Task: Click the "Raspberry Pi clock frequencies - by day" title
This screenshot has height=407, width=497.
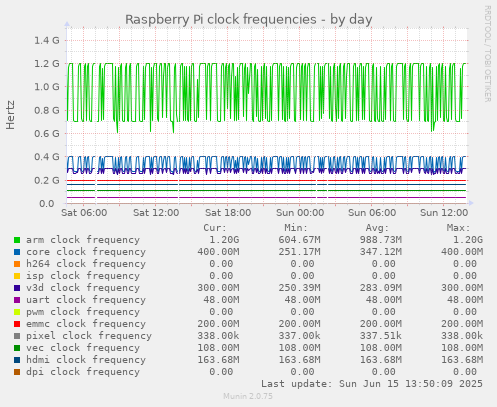Action: [x=249, y=19]
